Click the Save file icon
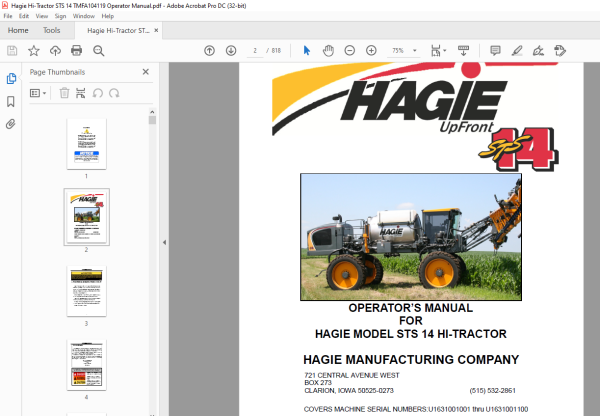The height and width of the screenshot is (416, 600). pos(12,51)
